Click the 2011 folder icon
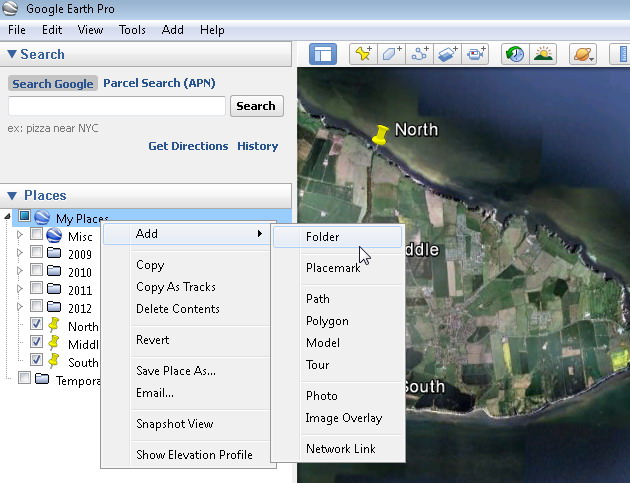The width and height of the screenshot is (630, 483). pyautogui.click(x=54, y=289)
